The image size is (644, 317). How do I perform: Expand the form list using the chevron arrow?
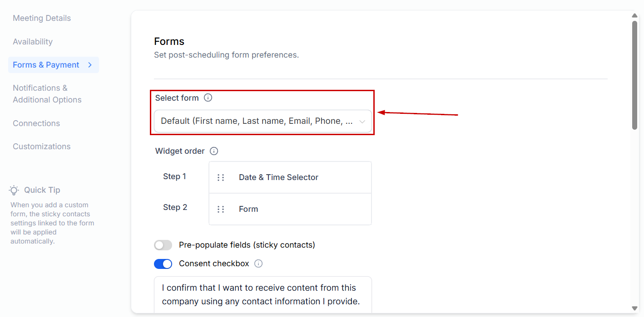pyautogui.click(x=362, y=122)
